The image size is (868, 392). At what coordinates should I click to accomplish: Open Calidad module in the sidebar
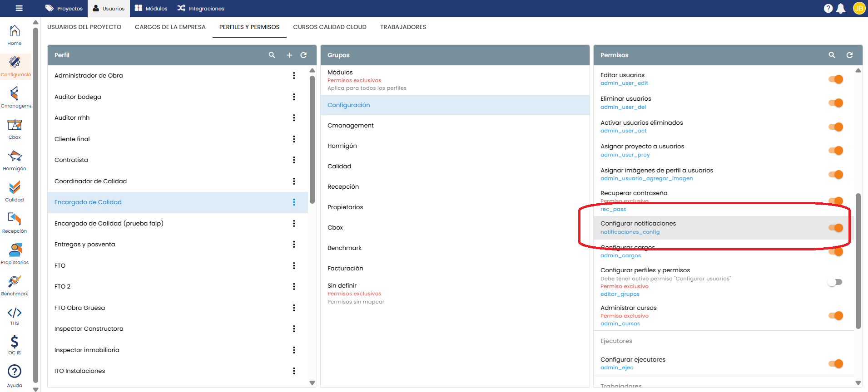(x=15, y=192)
